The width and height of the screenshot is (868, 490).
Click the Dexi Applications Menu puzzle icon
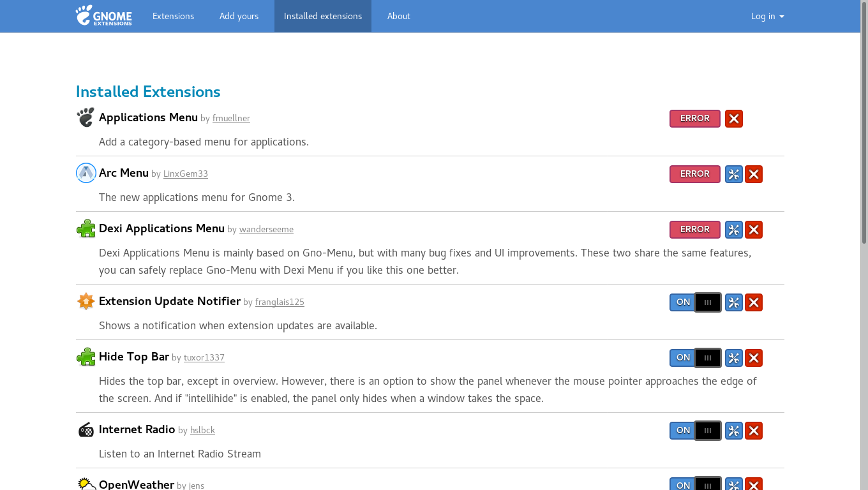[x=86, y=228]
